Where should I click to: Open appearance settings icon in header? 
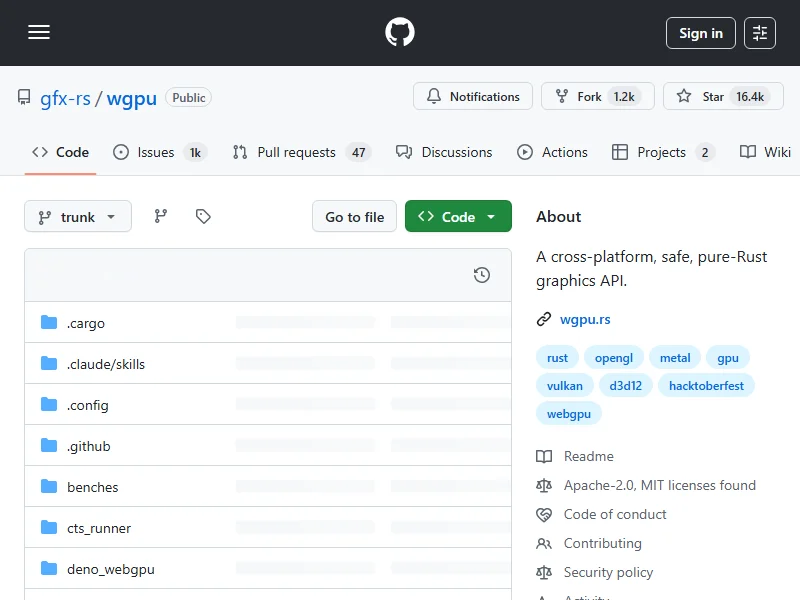pyautogui.click(x=760, y=33)
